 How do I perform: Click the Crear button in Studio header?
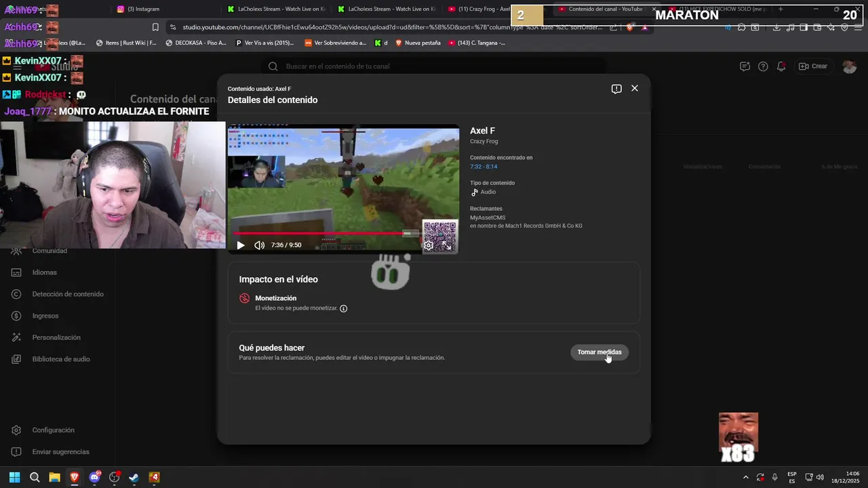pos(813,66)
